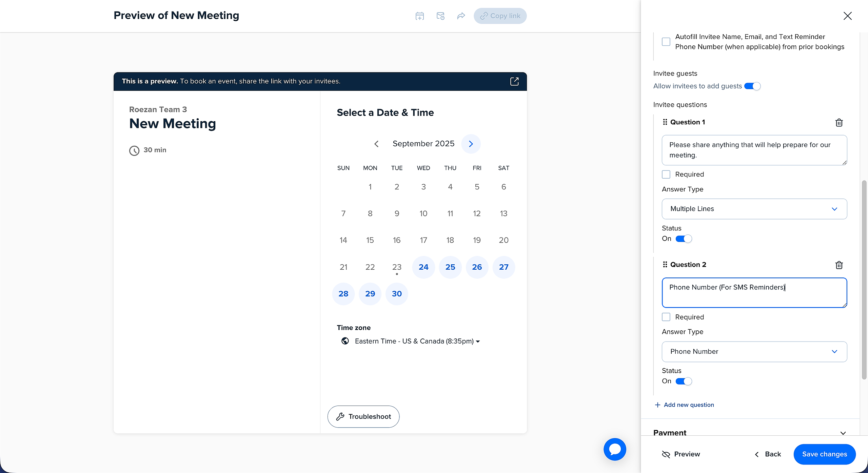Open Phone Number answer type dropdown
The width and height of the screenshot is (868, 473).
[x=754, y=352]
